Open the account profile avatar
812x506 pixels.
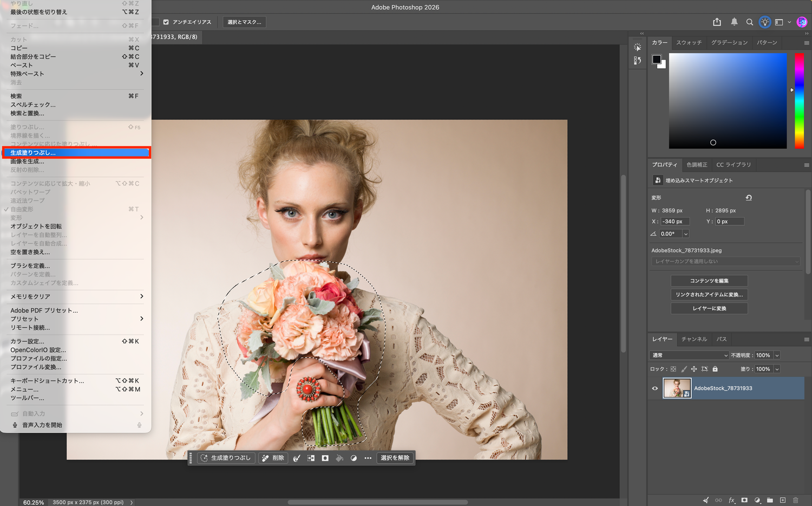tap(802, 22)
